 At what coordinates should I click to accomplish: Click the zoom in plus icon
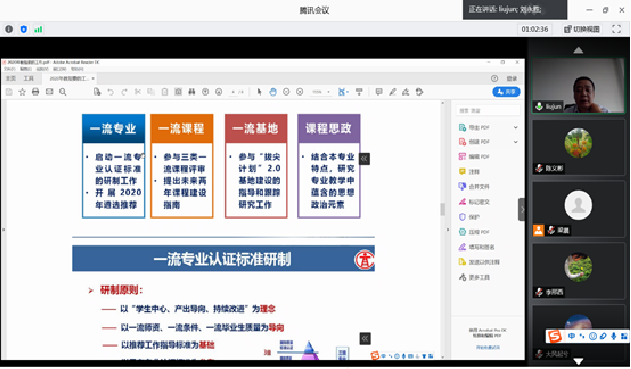click(299, 92)
